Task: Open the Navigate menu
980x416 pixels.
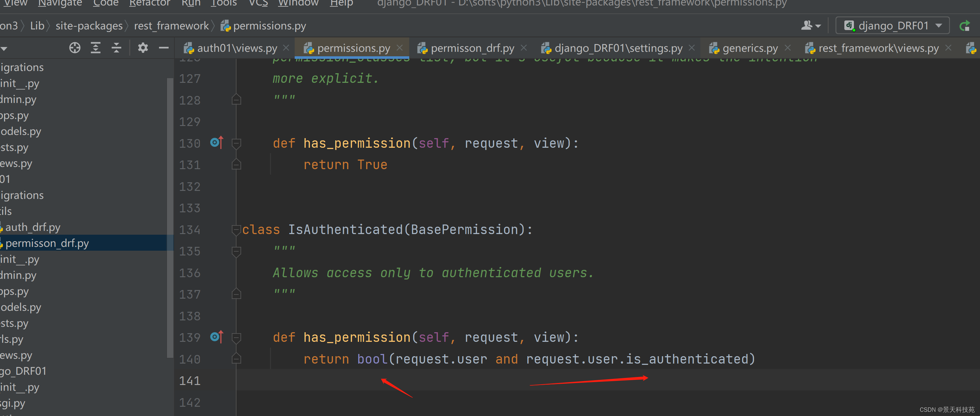Action: (x=60, y=4)
